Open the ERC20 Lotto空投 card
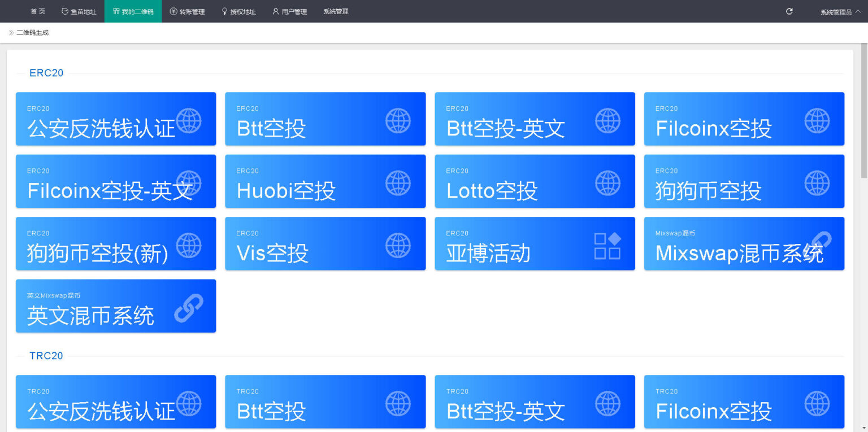This screenshot has height=432, width=868. coord(535,181)
